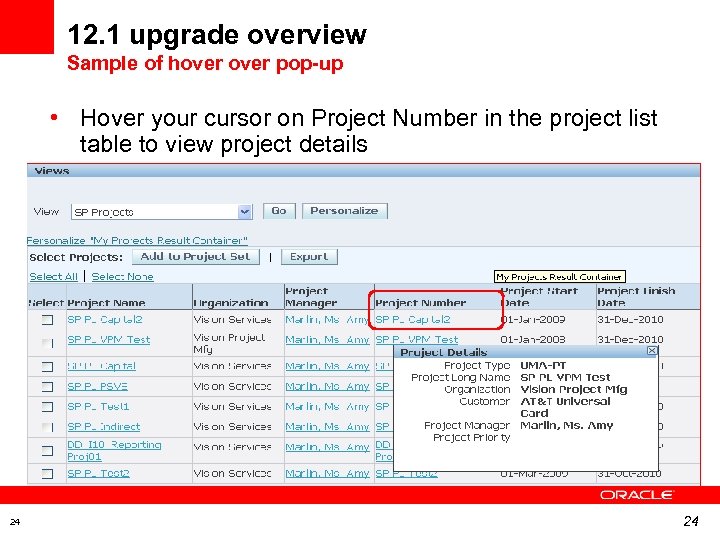Tick the checkbox for SP PL Capital2

47,320
